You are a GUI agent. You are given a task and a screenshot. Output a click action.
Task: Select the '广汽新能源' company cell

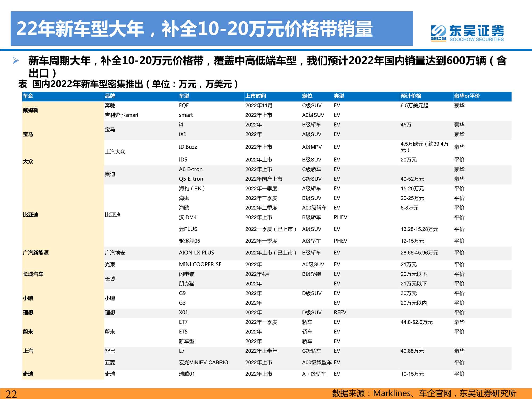[36, 253]
